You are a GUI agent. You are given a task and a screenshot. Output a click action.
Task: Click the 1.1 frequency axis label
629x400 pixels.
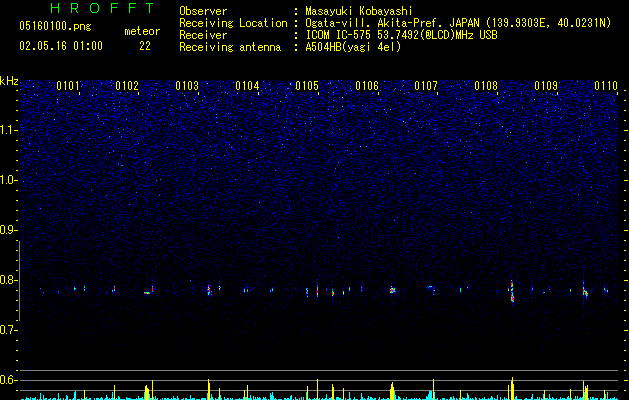coord(9,130)
